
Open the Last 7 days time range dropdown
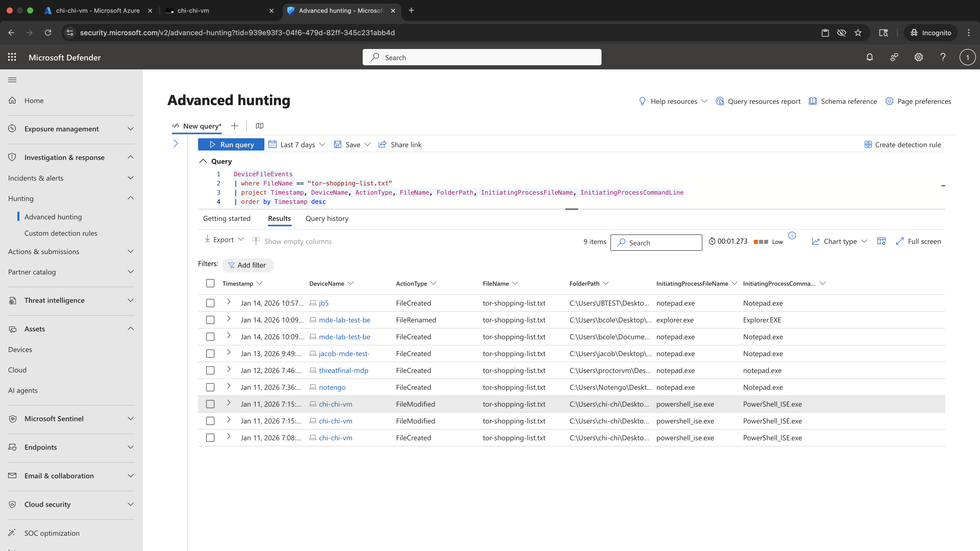point(297,144)
